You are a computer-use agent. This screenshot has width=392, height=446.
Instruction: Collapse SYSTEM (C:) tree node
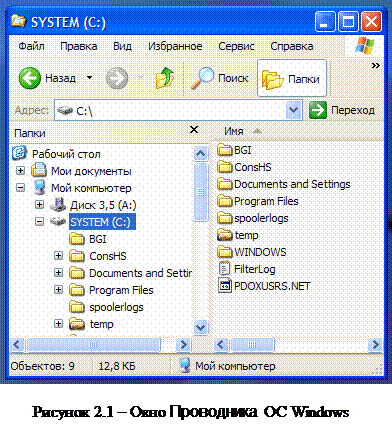point(39,222)
